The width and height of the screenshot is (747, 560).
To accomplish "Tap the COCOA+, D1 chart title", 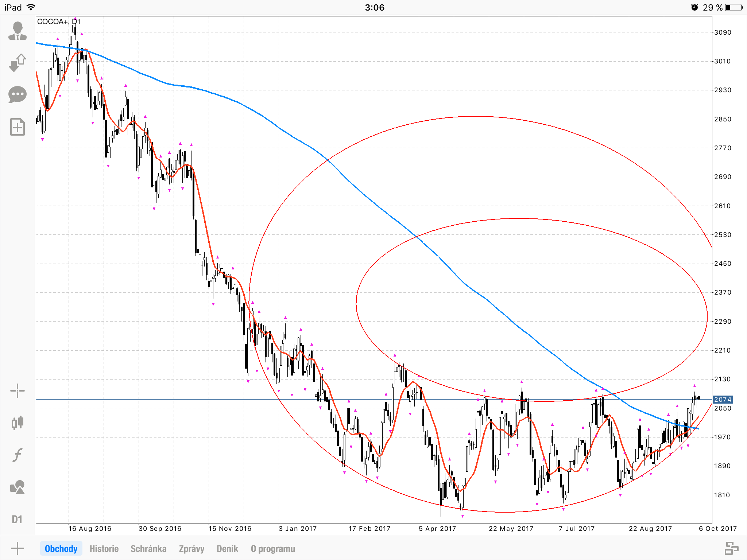I will point(59,22).
